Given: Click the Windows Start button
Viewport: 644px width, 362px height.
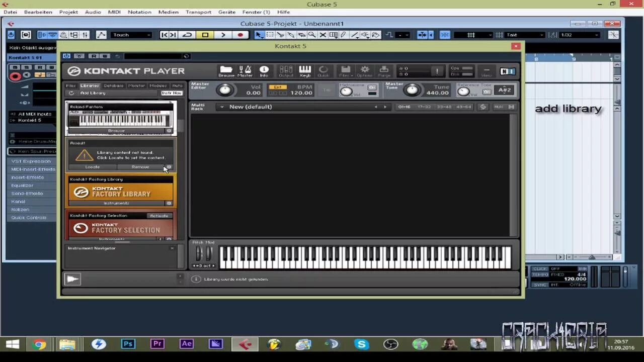Looking at the screenshot, I should tap(13, 344).
